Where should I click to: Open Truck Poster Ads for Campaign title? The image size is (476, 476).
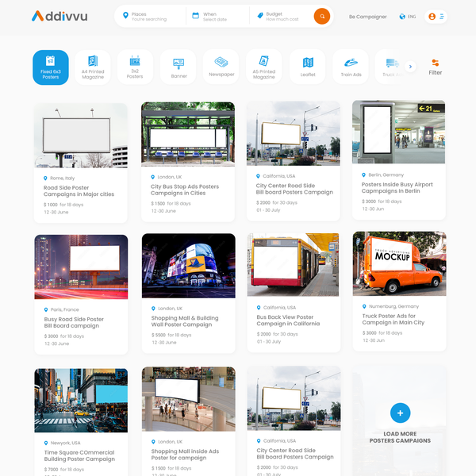pyautogui.click(x=393, y=319)
